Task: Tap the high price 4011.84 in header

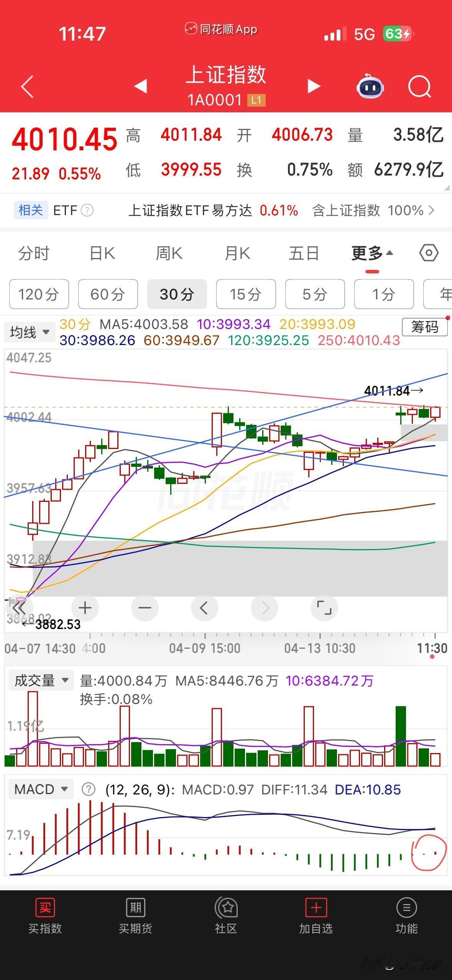Action: [x=191, y=135]
